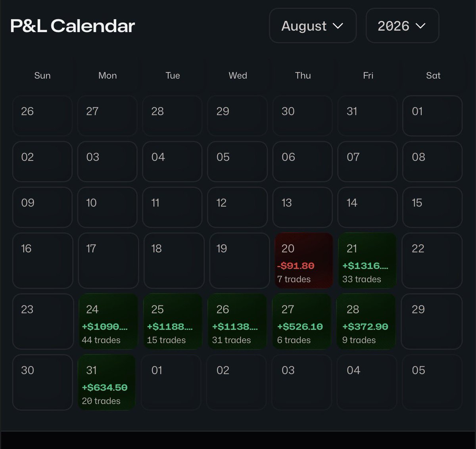
Task: Select the August 03 Monday cell
Action: tap(107, 161)
